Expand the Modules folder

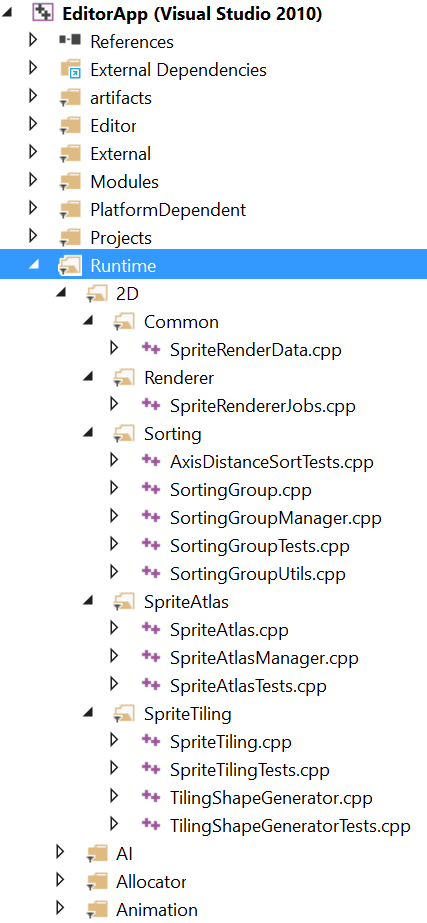33,180
